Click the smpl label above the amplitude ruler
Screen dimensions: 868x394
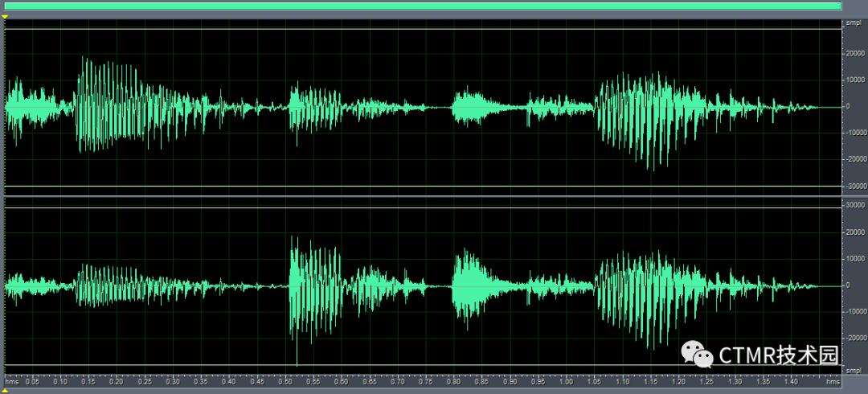click(x=854, y=23)
